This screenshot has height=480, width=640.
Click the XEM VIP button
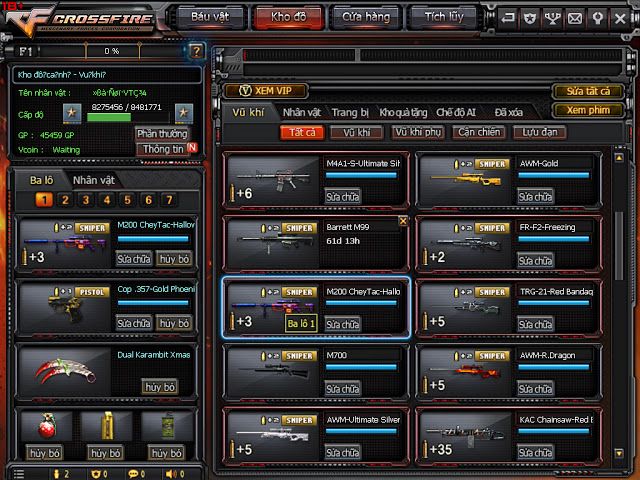(266, 91)
